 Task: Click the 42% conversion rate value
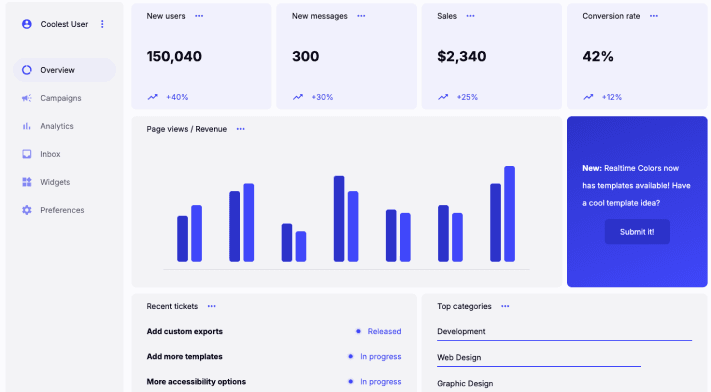(x=598, y=56)
